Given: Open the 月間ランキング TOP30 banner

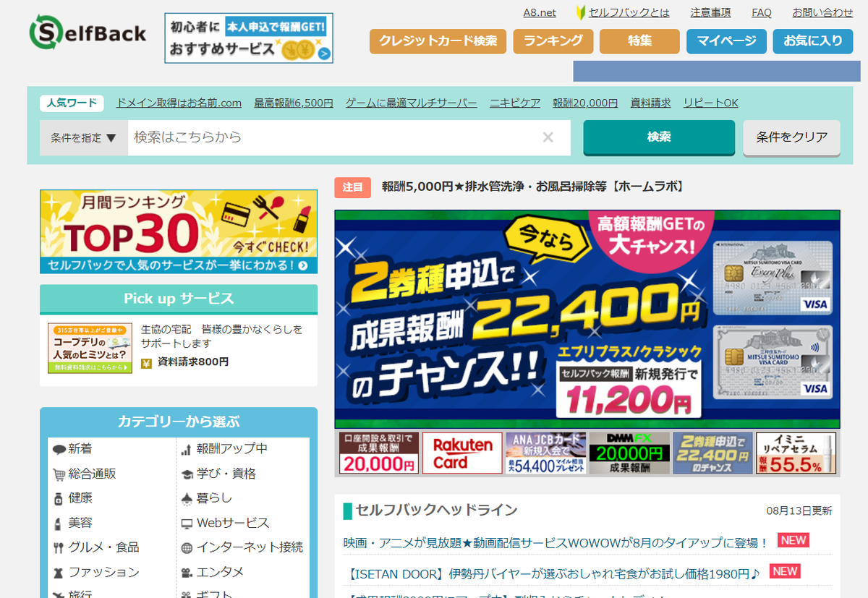Looking at the screenshot, I should click(x=179, y=232).
